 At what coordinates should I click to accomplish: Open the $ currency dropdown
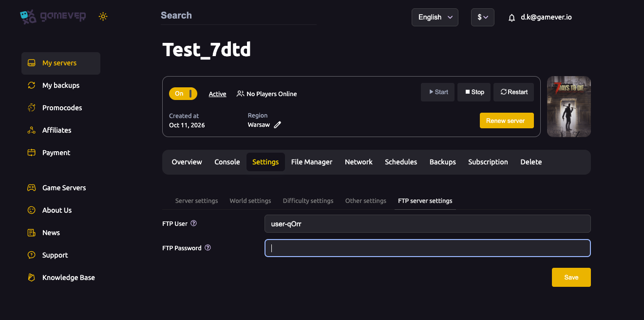pyautogui.click(x=483, y=17)
